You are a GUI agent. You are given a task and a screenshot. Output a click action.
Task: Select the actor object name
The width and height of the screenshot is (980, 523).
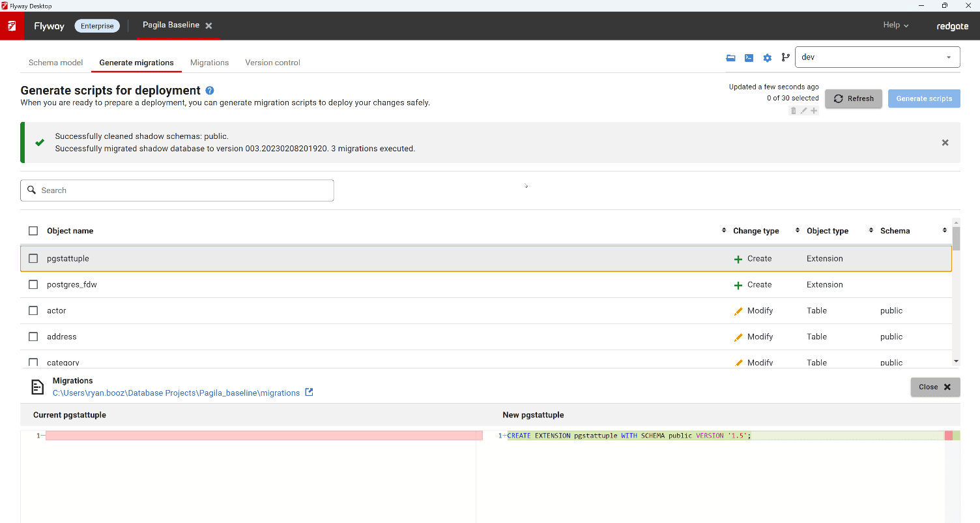[x=57, y=310]
